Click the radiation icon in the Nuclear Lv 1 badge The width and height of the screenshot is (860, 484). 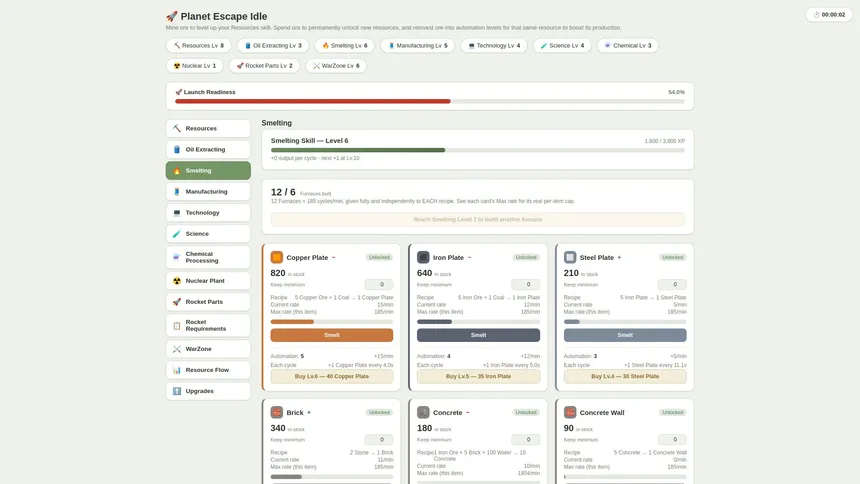click(x=177, y=66)
